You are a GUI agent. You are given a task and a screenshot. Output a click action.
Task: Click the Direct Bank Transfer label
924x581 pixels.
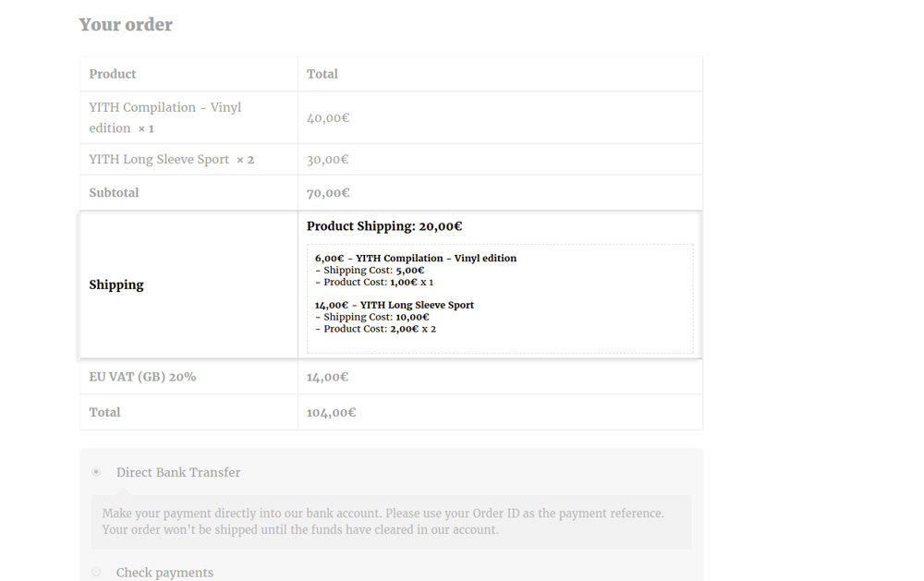tap(178, 472)
